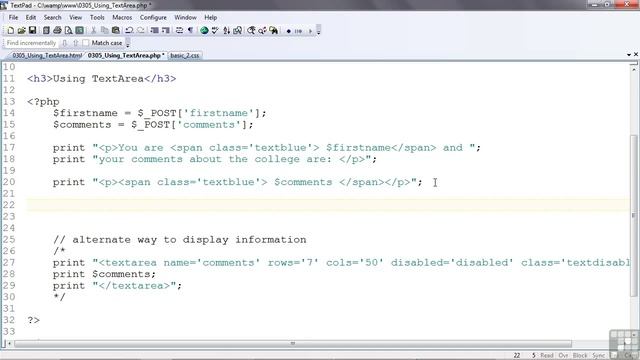Open the Macros menu
The image size is (640, 360).
[x=122, y=18]
